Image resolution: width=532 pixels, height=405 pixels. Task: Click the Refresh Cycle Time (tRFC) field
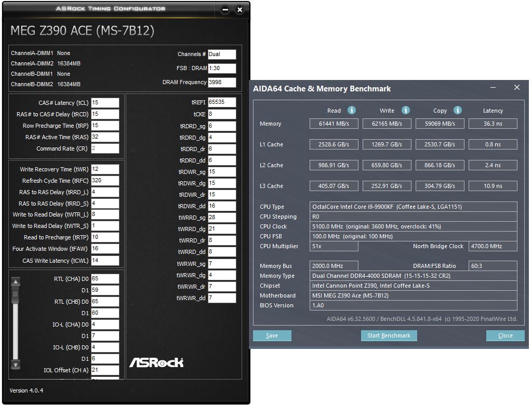pos(105,181)
